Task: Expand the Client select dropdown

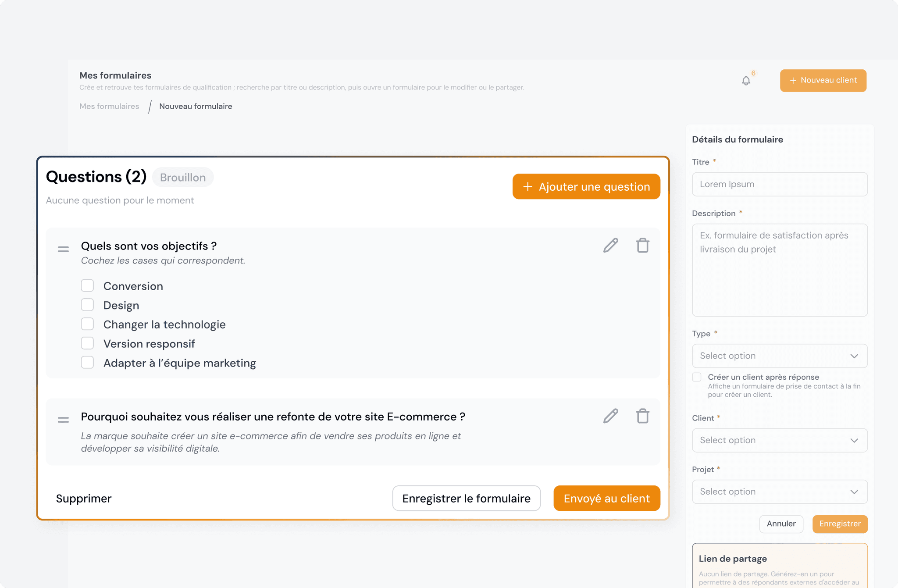Action: pos(780,440)
